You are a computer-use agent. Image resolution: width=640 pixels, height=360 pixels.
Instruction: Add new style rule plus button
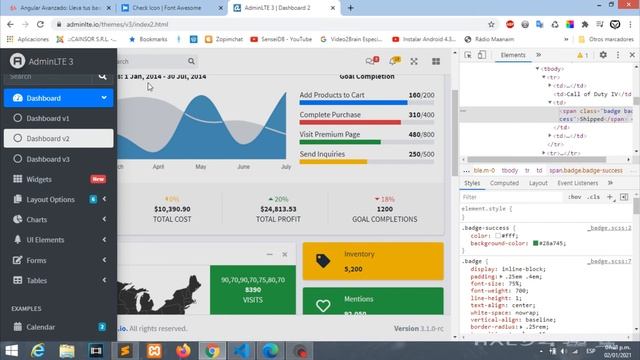[x=610, y=197]
